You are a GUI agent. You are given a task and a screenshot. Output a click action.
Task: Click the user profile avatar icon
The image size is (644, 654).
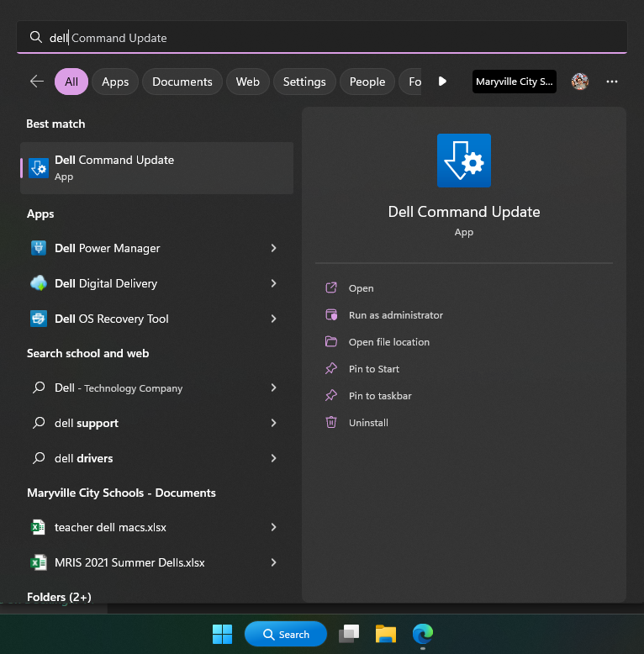click(x=580, y=82)
